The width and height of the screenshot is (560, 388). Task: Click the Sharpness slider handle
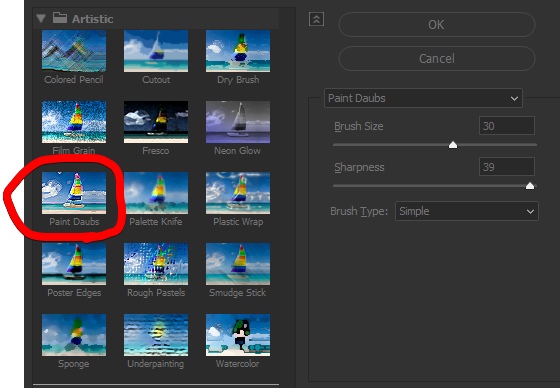530,185
